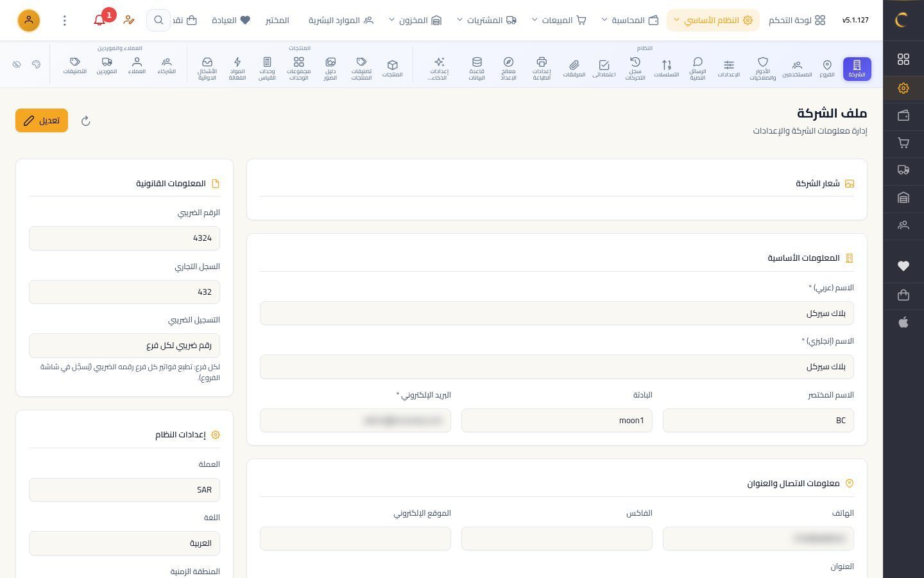Open وحدات القياس measurement units icon

pyautogui.click(x=267, y=68)
